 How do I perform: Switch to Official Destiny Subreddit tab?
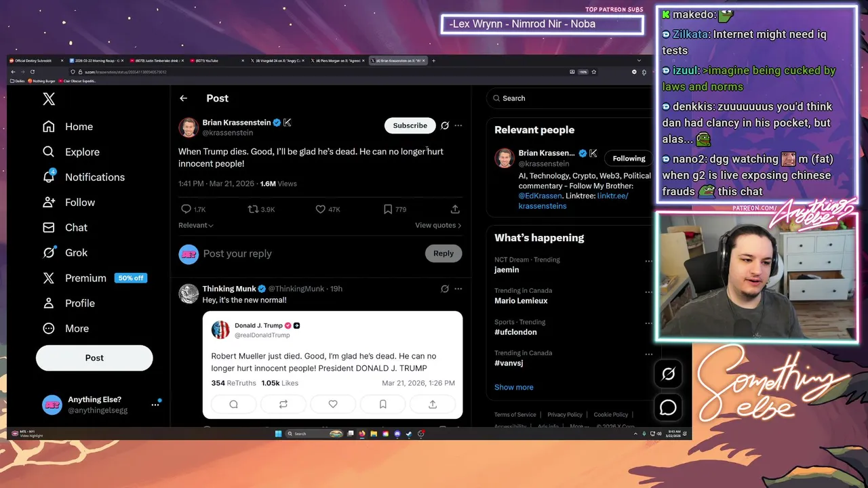37,60
